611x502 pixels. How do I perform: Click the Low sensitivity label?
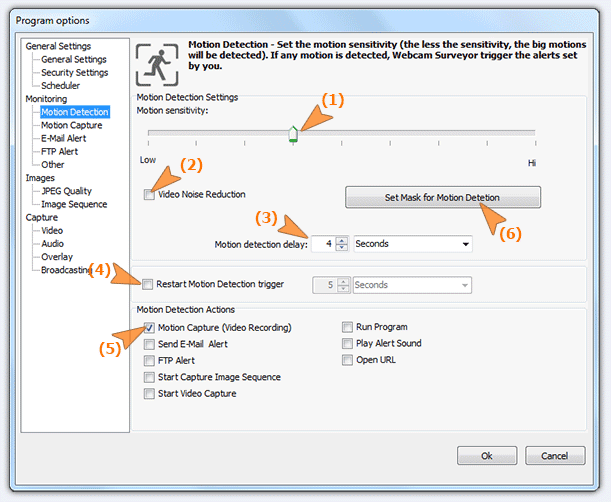coord(148,160)
